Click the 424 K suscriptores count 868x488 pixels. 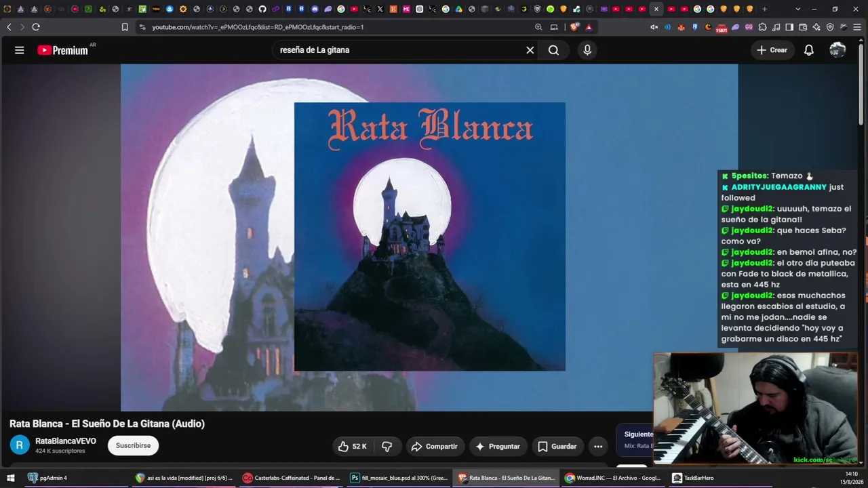pos(60,451)
